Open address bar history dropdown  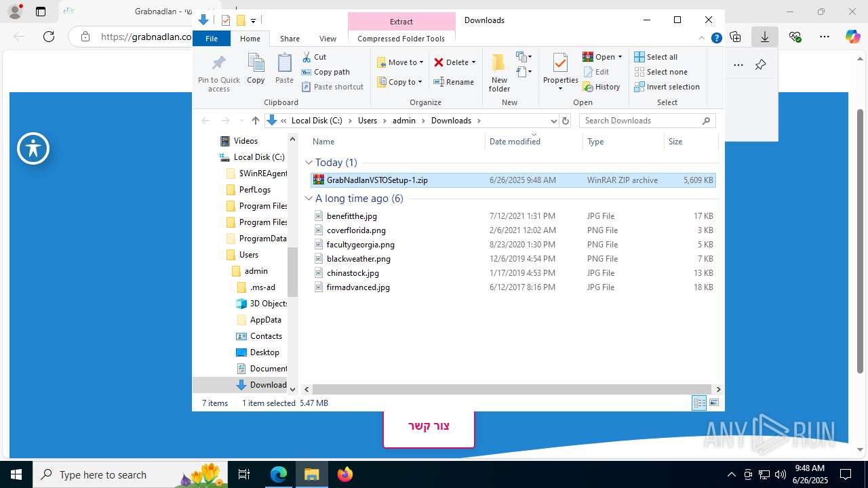(553, 121)
